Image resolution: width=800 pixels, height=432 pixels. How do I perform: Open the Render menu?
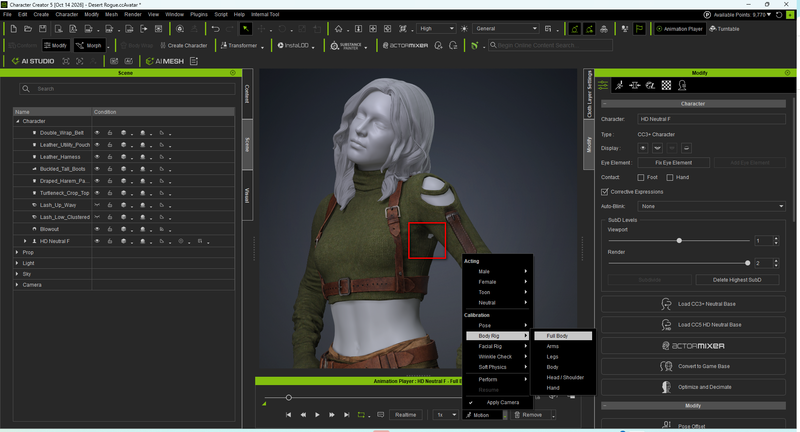click(133, 14)
